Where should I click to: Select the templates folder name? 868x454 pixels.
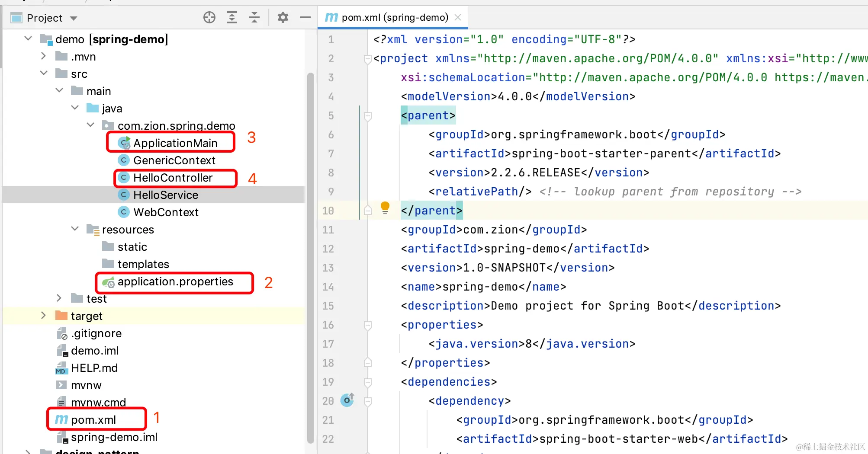coord(143,264)
